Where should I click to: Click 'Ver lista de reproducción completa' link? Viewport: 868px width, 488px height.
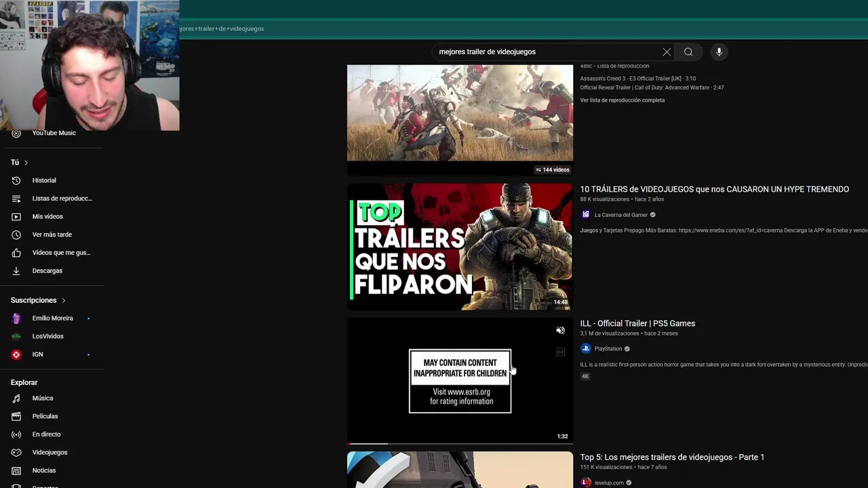623,100
